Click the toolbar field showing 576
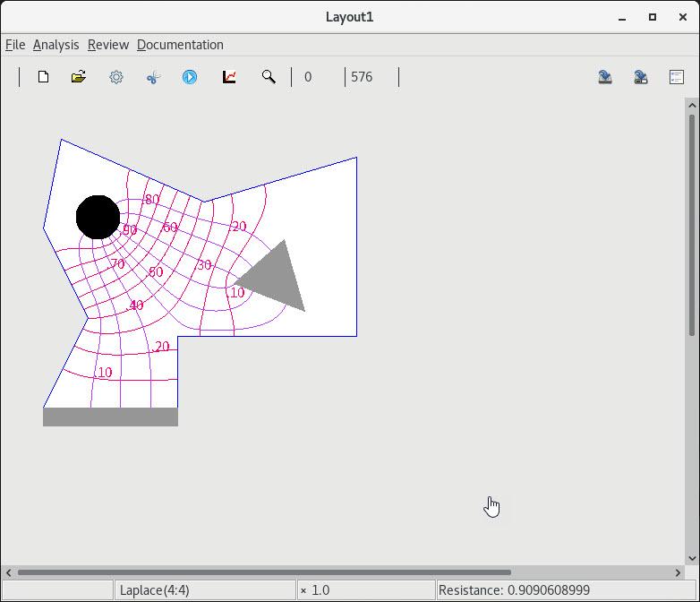 pyautogui.click(x=371, y=77)
